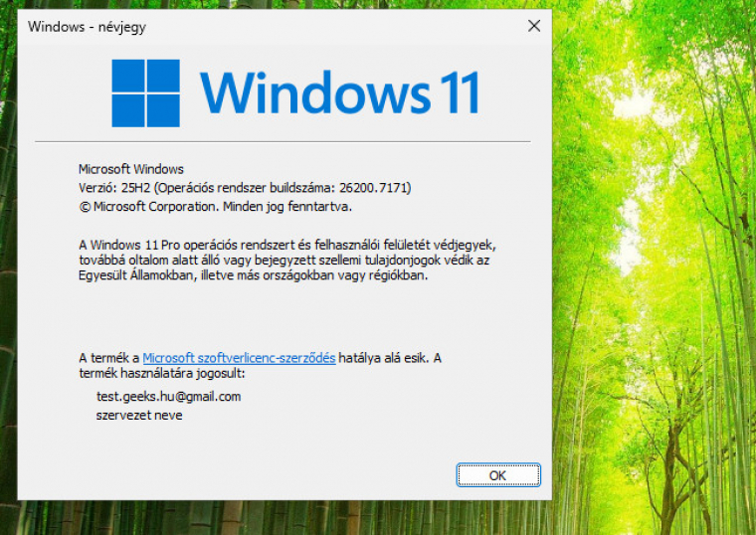Click the test.geeks.hu@gmail.com user entry
756x535 pixels.
[168, 396]
